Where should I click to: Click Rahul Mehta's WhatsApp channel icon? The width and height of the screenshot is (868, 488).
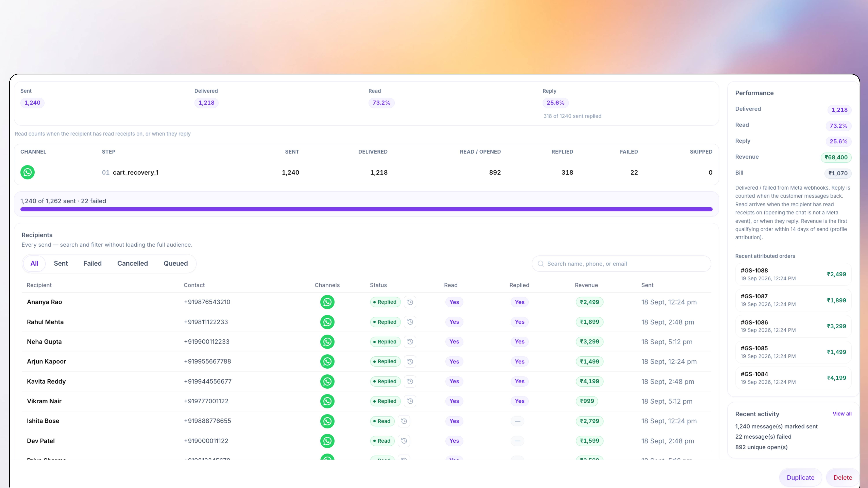pos(327,322)
